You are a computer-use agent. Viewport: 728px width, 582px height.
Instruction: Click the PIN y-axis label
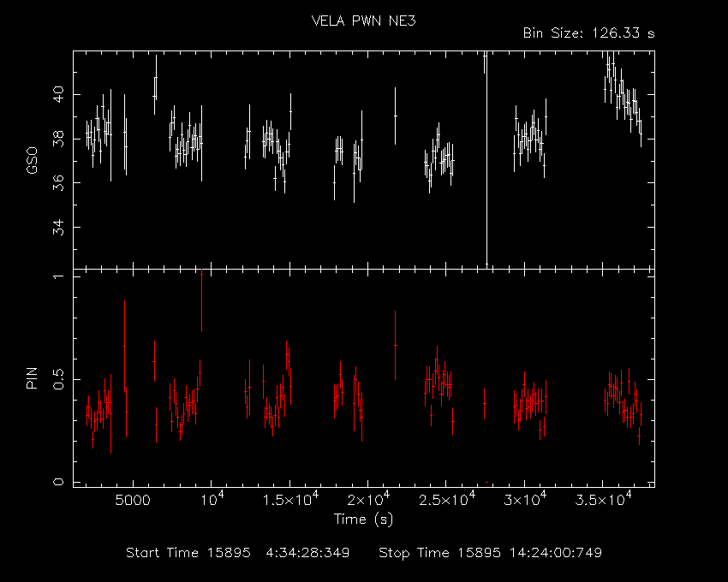point(32,377)
